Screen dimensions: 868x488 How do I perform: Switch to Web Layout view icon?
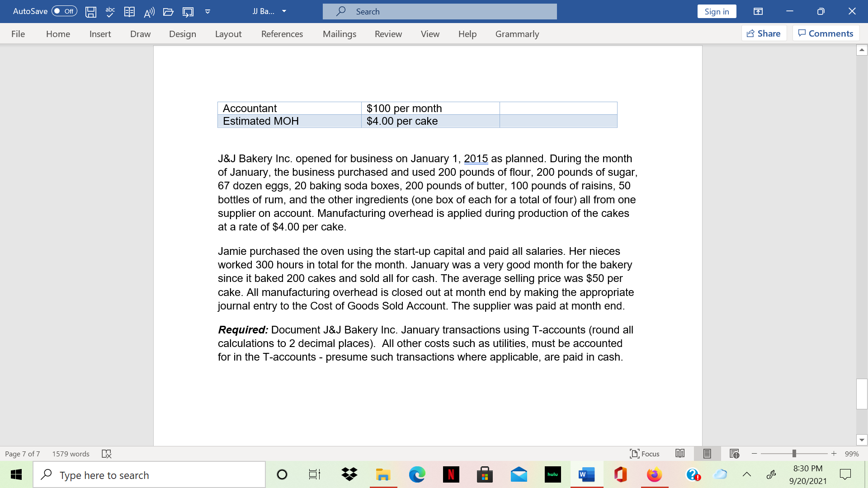tap(734, 454)
